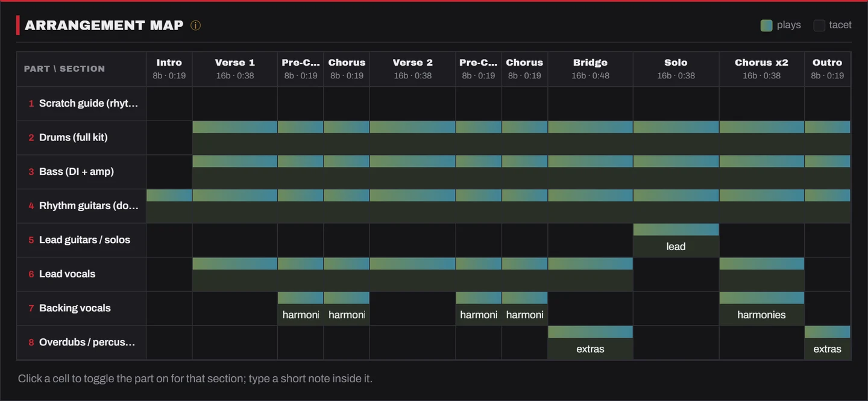868x401 pixels.
Task: Select the Verse 1 section header
Action: pyautogui.click(x=235, y=69)
